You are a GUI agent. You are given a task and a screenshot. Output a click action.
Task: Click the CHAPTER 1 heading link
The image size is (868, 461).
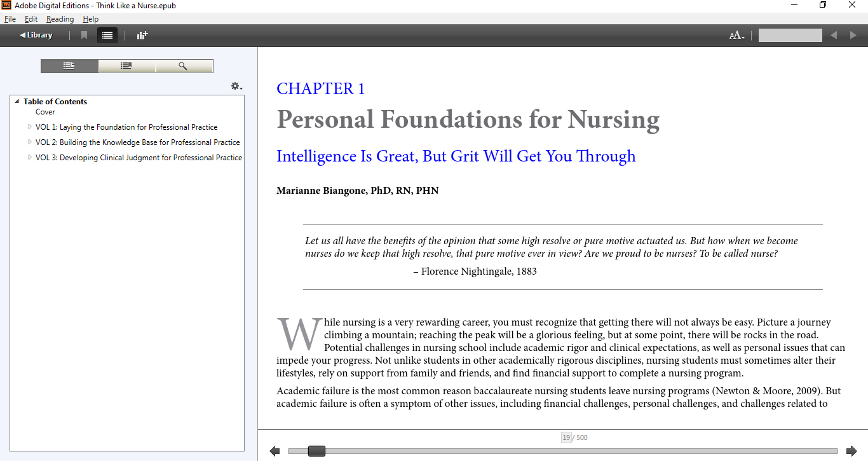click(321, 89)
